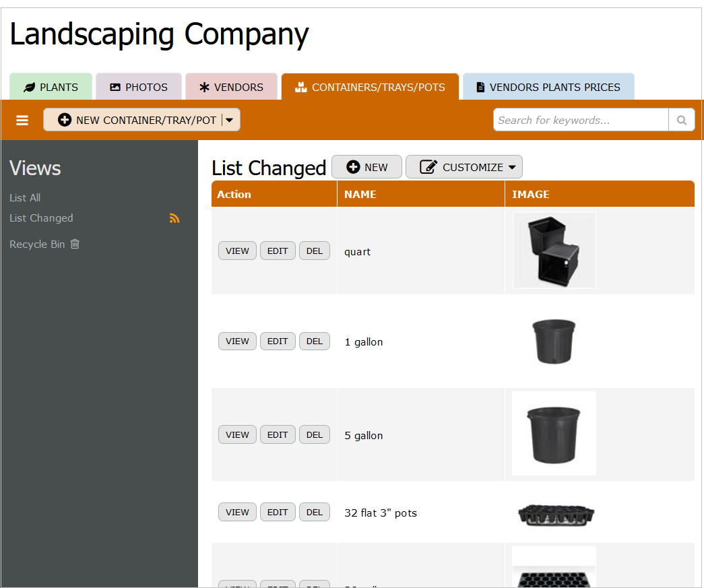Click the RSS feed icon beside List Changed
Image resolution: width=704 pixels, height=588 pixels.
pyautogui.click(x=174, y=218)
